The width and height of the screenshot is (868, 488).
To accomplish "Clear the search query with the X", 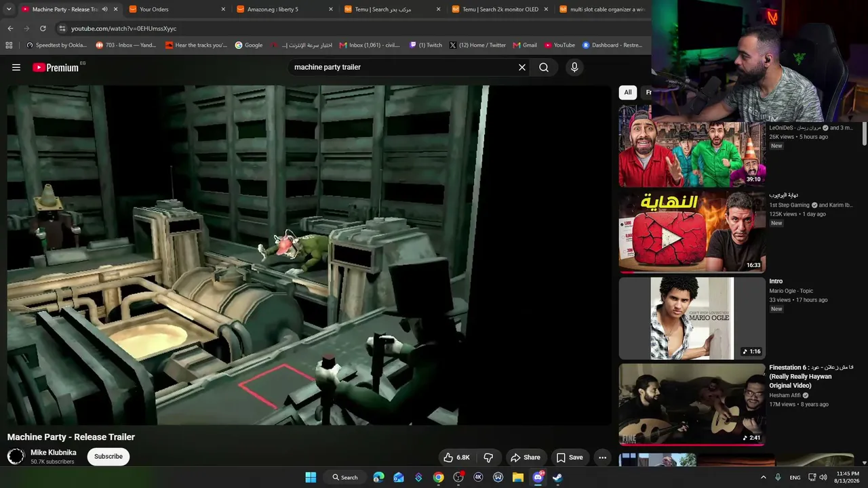I will pos(522,67).
